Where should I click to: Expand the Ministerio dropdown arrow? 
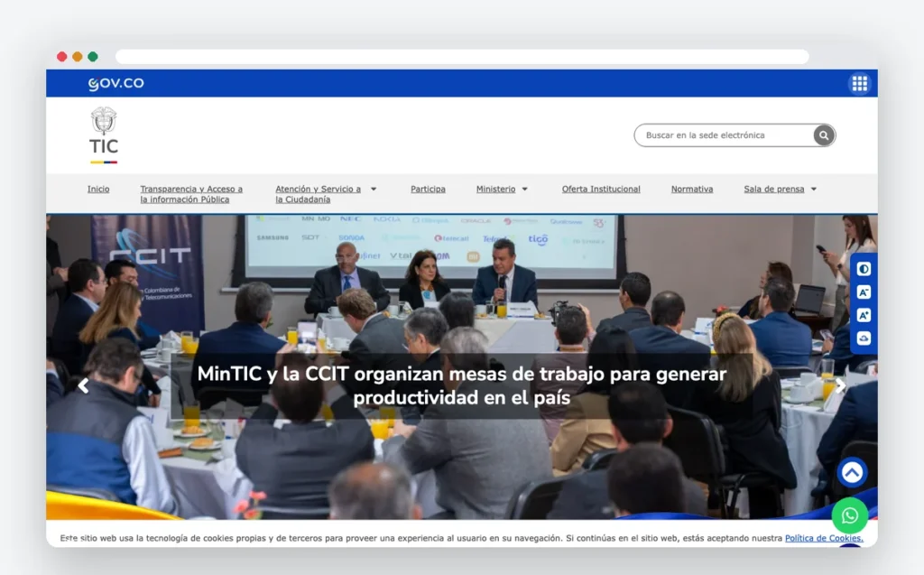click(524, 190)
